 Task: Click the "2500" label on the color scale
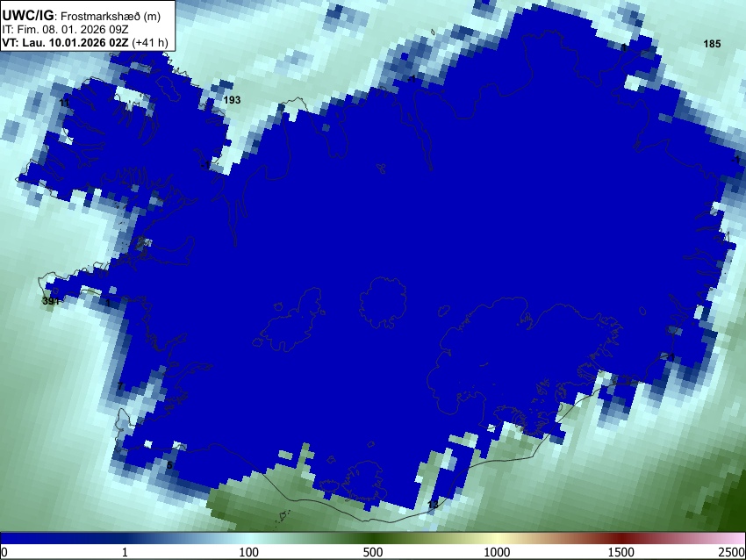pyautogui.click(x=732, y=552)
